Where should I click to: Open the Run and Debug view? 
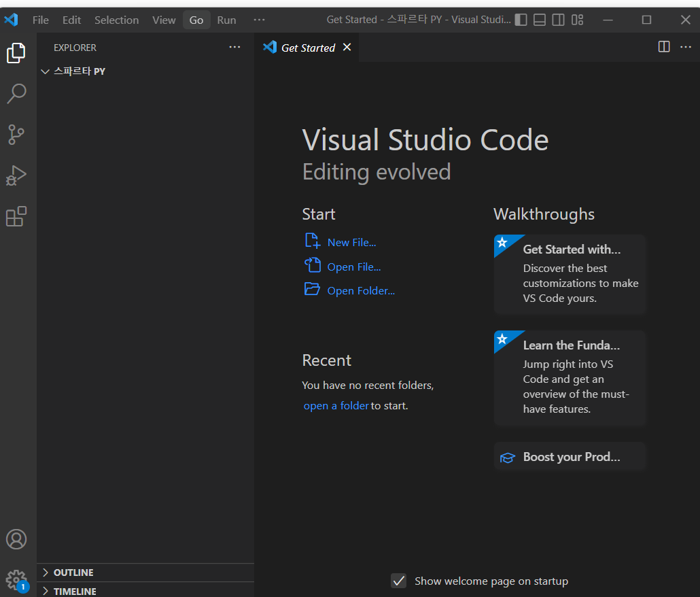point(16,175)
